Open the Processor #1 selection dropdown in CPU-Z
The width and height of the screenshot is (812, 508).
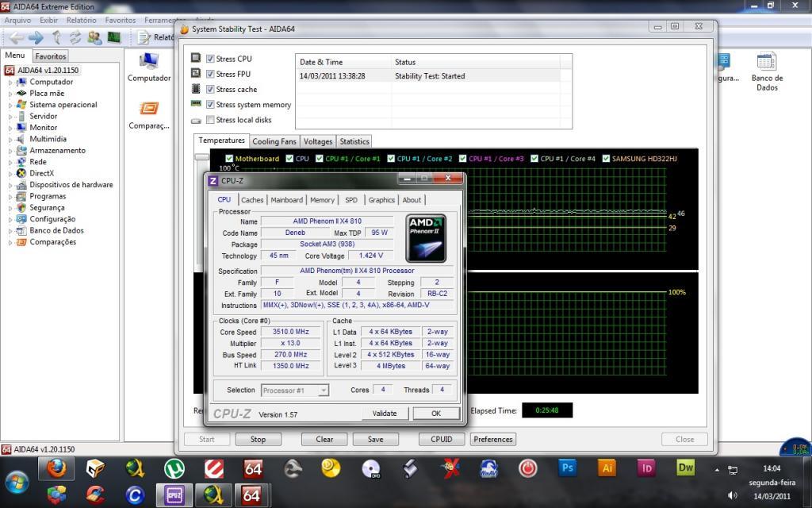(x=295, y=391)
